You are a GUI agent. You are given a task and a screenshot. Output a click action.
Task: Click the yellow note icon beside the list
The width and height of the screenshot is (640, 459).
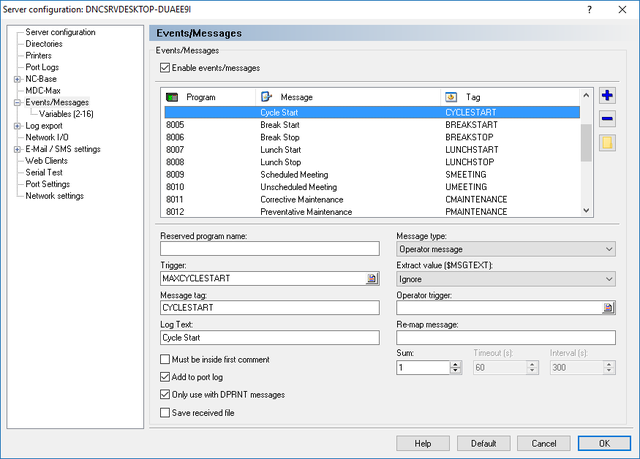tap(607, 143)
